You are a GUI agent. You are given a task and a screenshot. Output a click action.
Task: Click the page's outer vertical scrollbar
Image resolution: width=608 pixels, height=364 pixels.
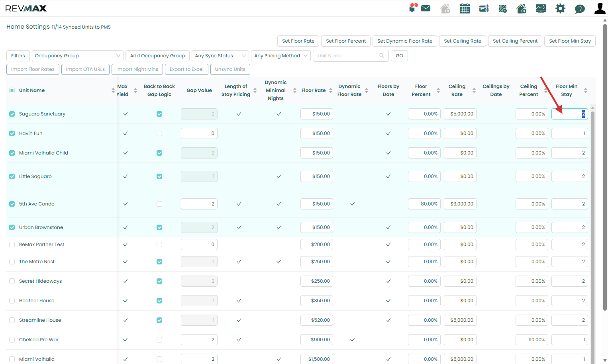pyautogui.click(x=605, y=167)
